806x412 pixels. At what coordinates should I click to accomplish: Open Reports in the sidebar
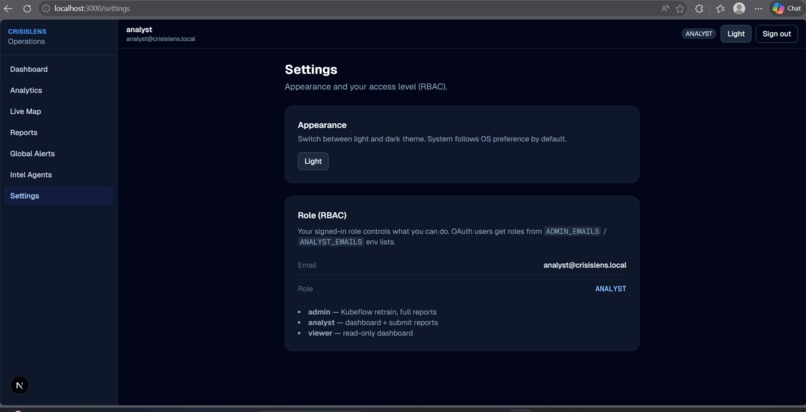59,133
